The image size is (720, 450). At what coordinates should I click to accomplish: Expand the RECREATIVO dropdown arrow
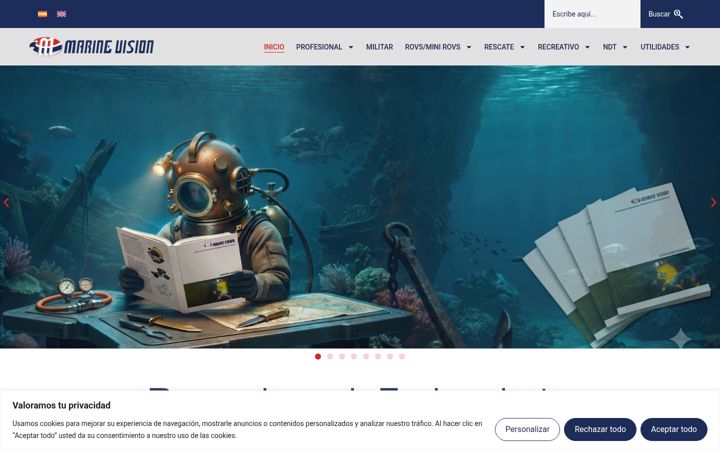(x=587, y=47)
